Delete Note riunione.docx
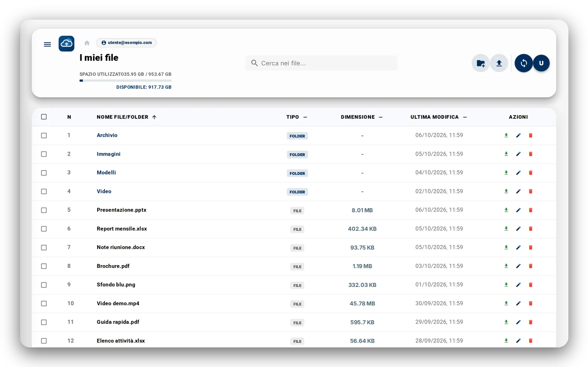The height and width of the screenshot is (367, 588). pos(530,247)
